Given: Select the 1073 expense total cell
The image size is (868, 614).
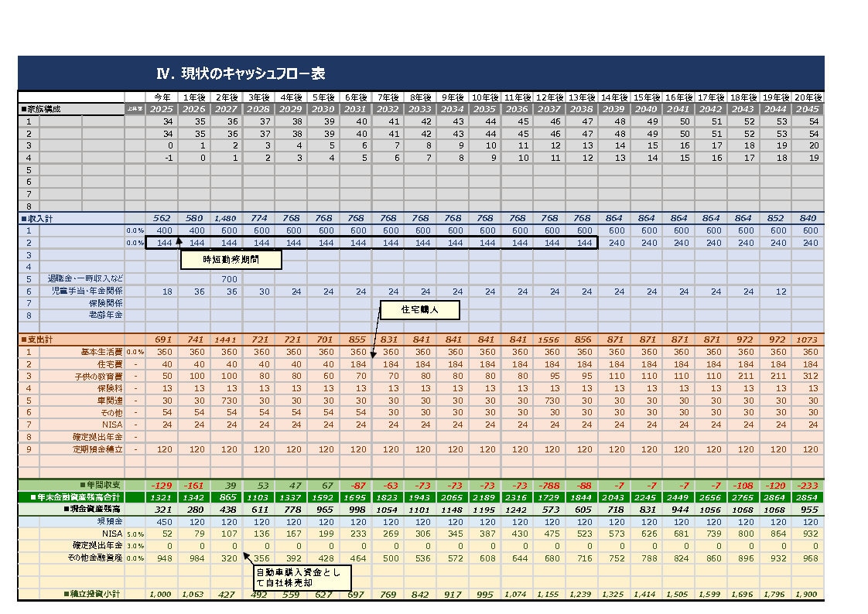Looking at the screenshot, I should 808,339.
